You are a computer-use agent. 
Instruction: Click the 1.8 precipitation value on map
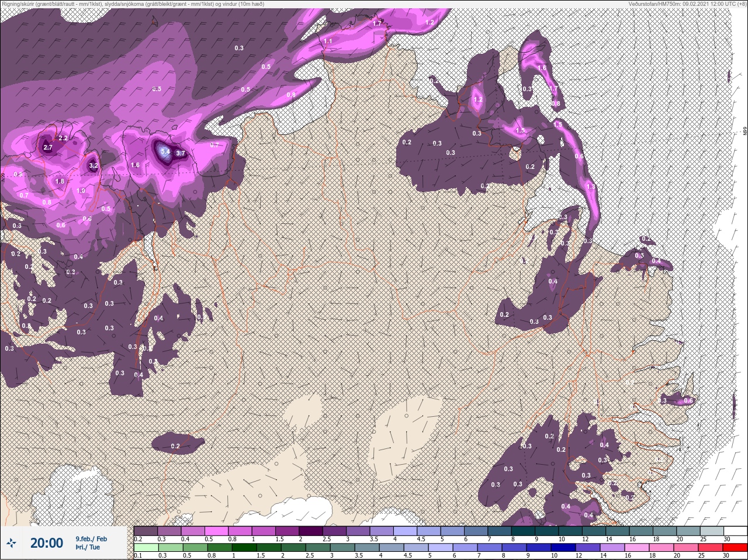[60, 181]
